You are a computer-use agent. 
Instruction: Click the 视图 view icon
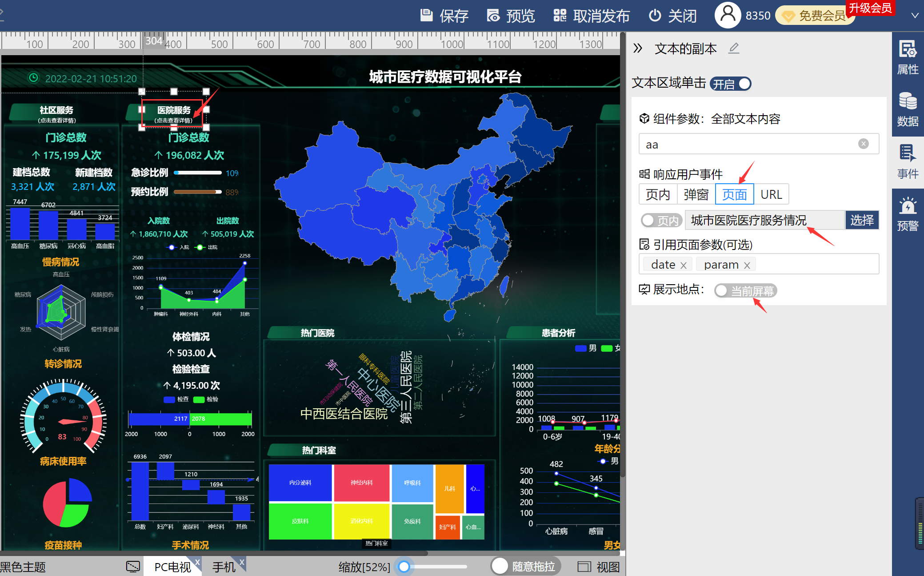pos(584,566)
